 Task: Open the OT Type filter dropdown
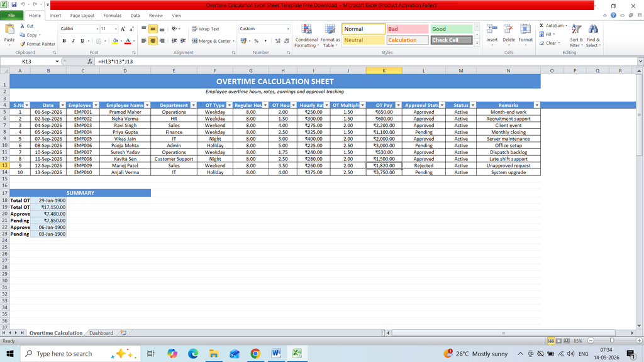(229, 106)
